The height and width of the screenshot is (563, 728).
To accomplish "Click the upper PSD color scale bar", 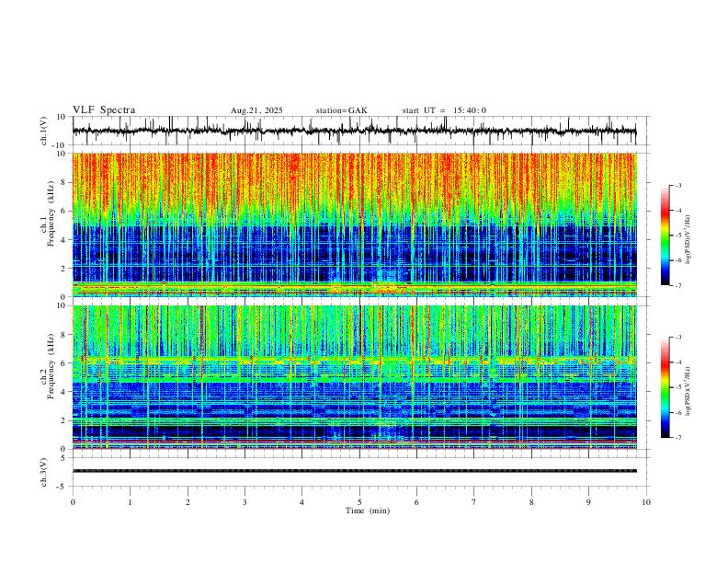I will tap(665, 236).
